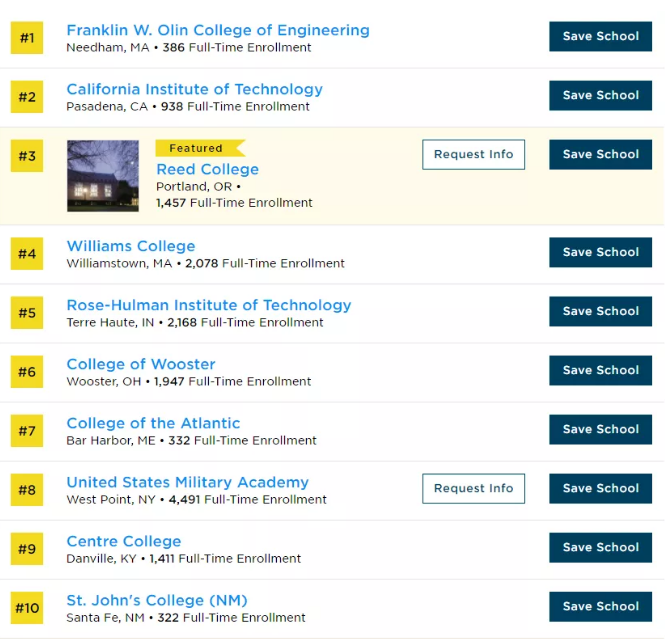Open the Centre College link
The width and height of the screenshot is (665, 639).
click(124, 541)
